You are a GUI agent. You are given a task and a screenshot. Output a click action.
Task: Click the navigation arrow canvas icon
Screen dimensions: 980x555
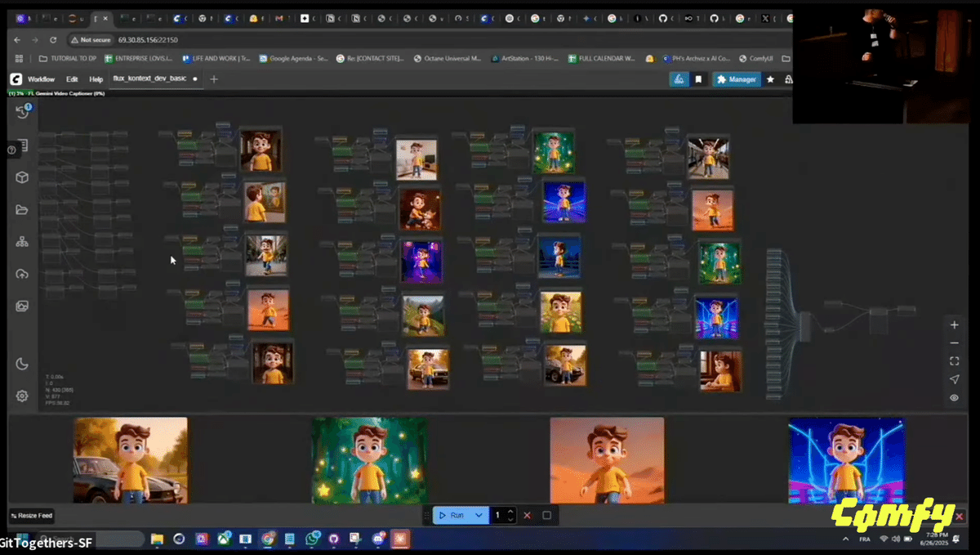pos(954,379)
